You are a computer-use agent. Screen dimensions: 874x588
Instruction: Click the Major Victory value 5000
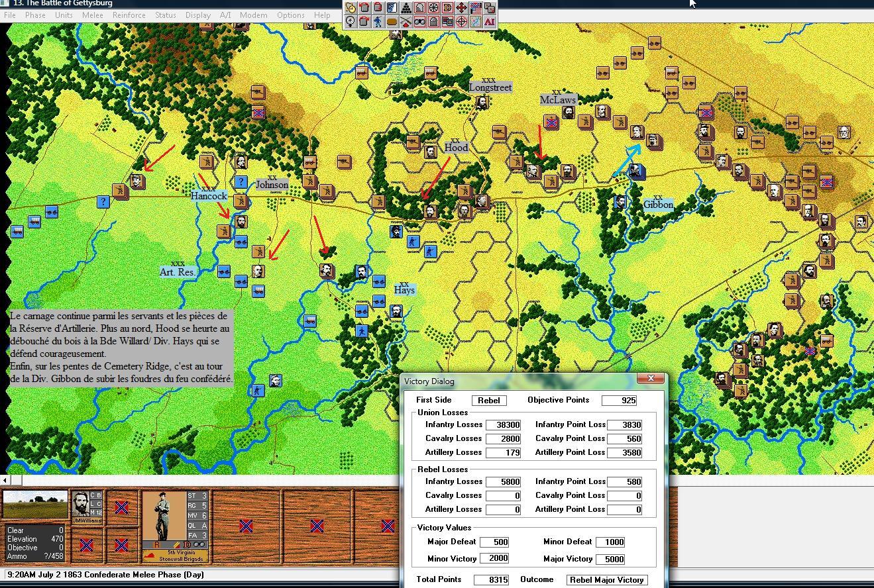[610, 558]
